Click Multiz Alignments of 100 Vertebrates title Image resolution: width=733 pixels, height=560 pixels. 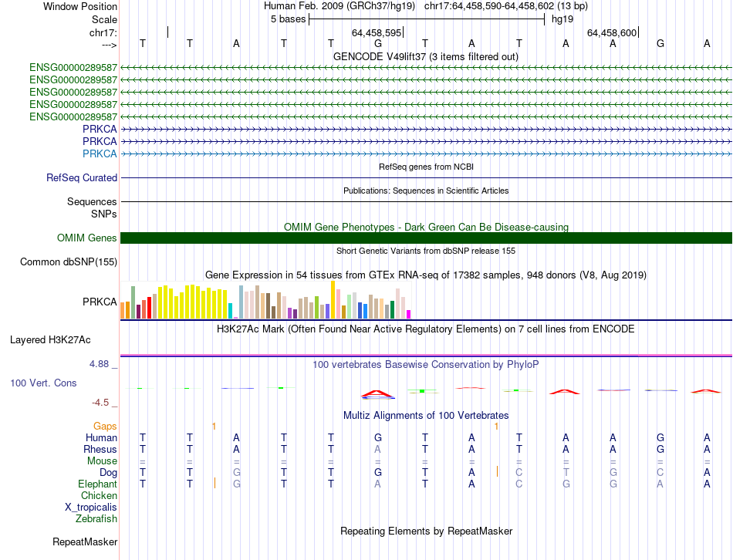426,415
